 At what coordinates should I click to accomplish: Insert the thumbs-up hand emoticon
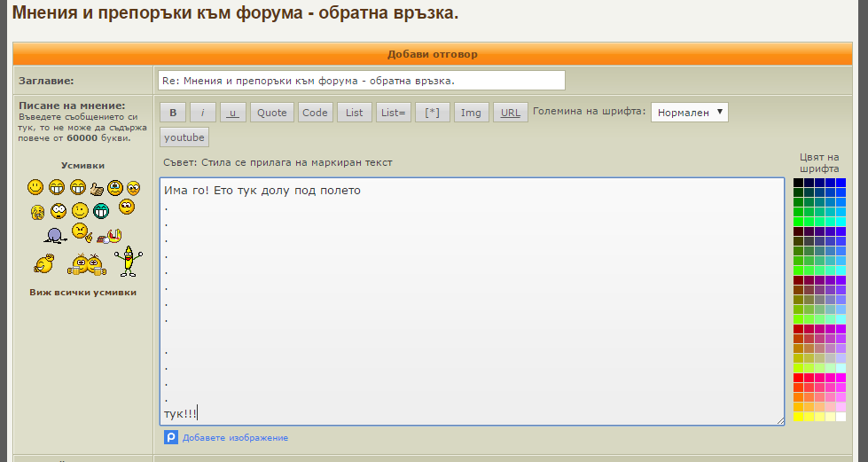[97, 190]
